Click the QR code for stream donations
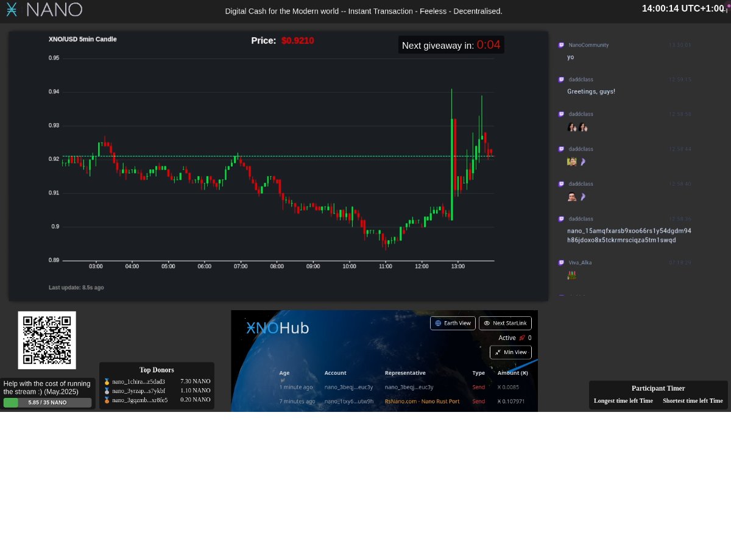 [47, 339]
